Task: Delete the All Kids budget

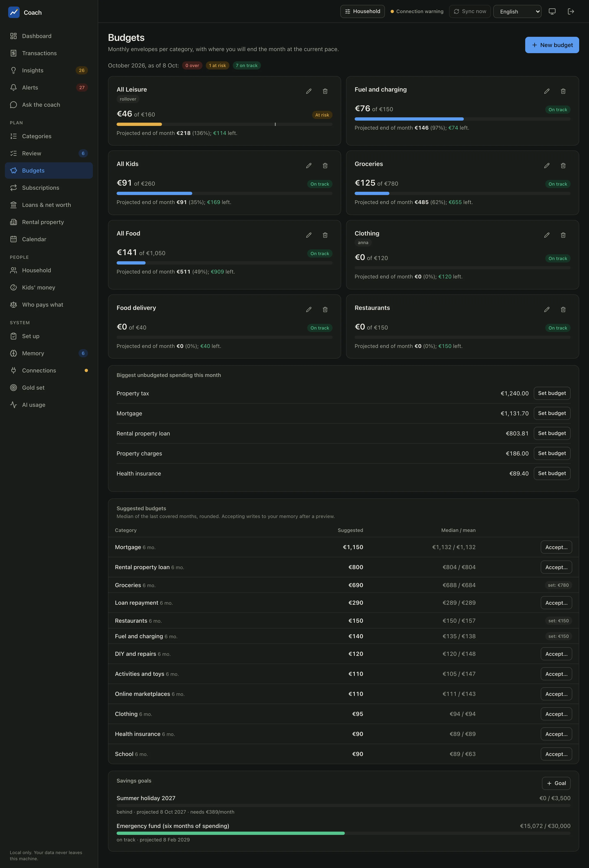Action: [x=325, y=165]
